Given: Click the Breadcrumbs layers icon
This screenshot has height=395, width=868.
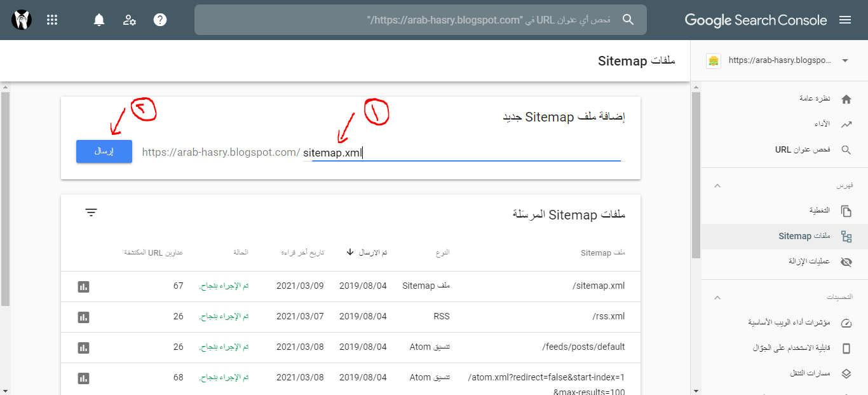Looking at the screenshot, I should click(x=846, y=374).
